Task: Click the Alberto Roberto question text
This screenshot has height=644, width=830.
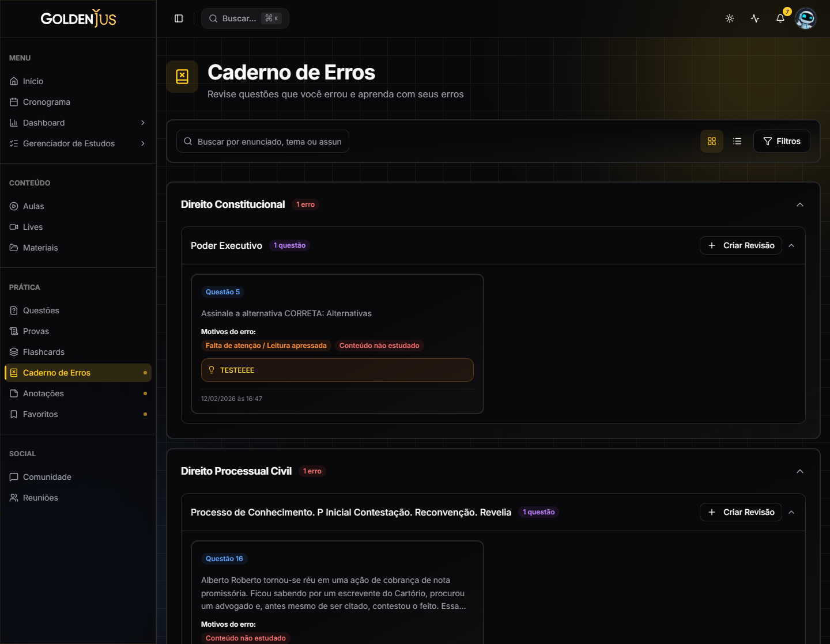Action: [x=334, y=593]
